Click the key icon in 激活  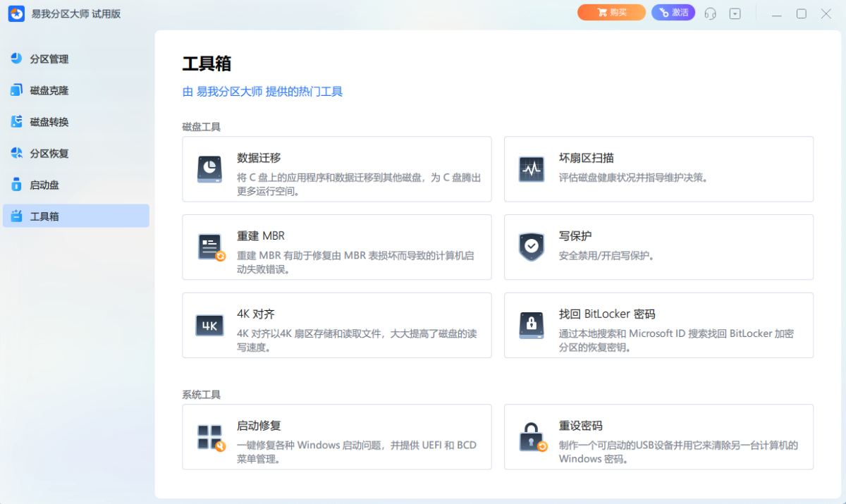point(663,13)
